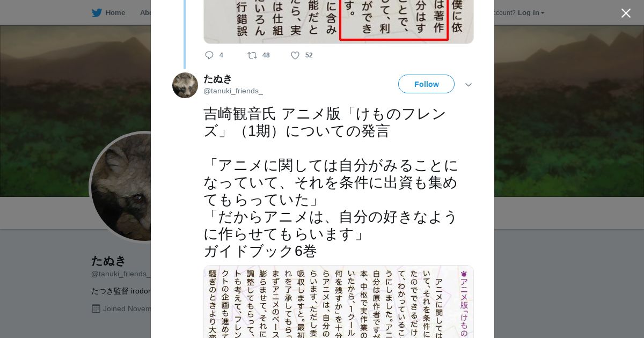The width and height of the screenshot is (644, 338).
Task: Click the calendar Joined icon
Action: click(96, 308)
